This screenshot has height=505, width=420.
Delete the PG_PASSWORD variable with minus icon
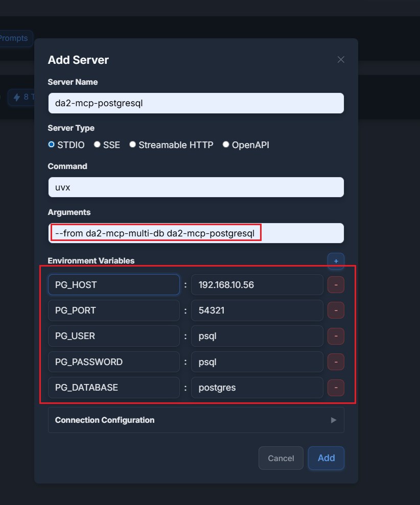(336, 362)
